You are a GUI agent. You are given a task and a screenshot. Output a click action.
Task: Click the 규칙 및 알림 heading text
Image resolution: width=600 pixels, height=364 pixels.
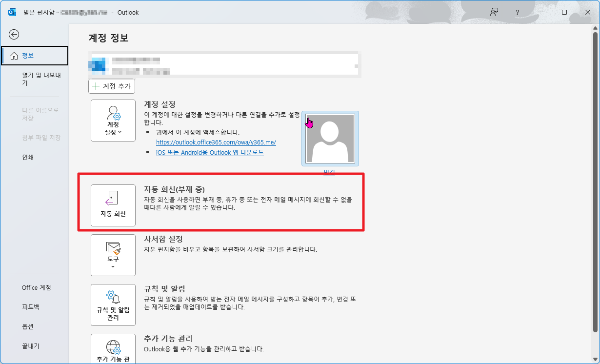(164, 289)
